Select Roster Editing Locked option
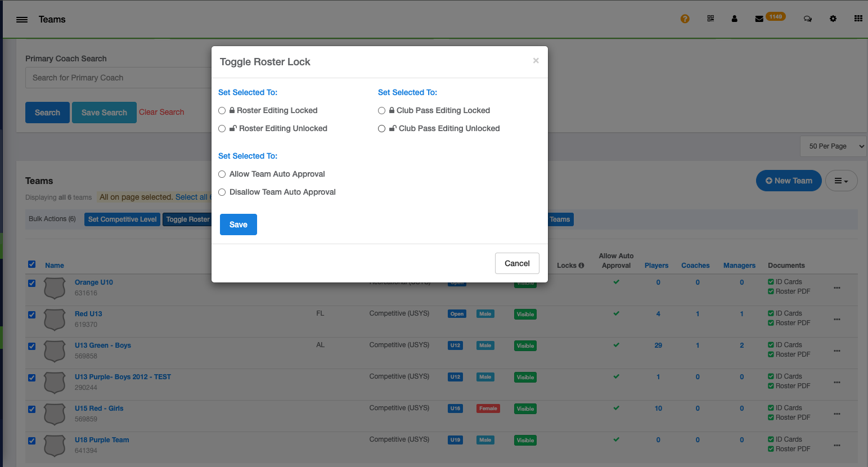The image size is (868, 467). click(x=222, y=111)
